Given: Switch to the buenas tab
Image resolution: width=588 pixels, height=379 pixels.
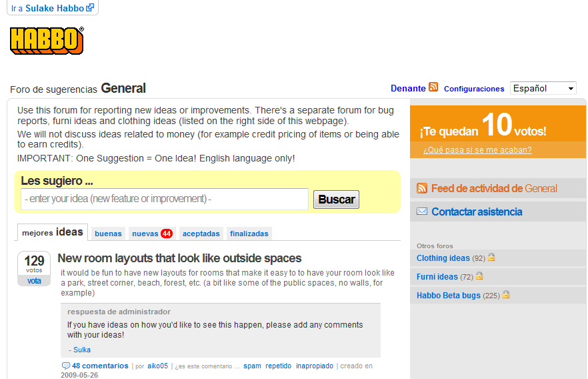Looking at the screenshot, I should point(108,234).
